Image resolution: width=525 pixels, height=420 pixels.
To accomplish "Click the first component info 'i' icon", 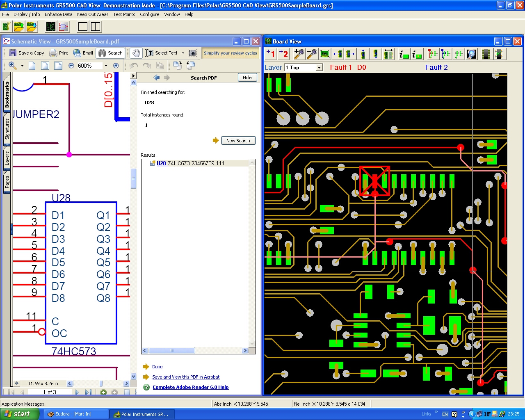I will [x=404, y=54].
